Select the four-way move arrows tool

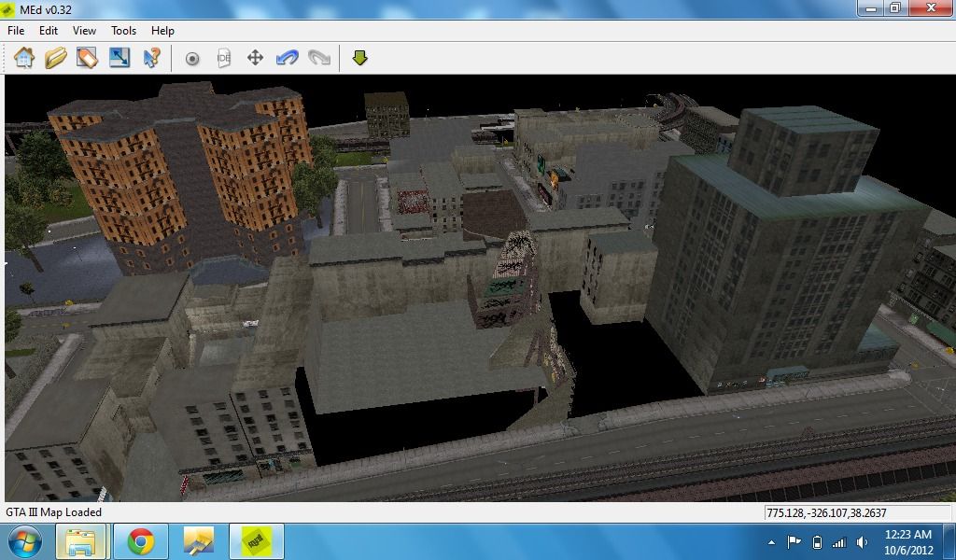tap(255, 58)
